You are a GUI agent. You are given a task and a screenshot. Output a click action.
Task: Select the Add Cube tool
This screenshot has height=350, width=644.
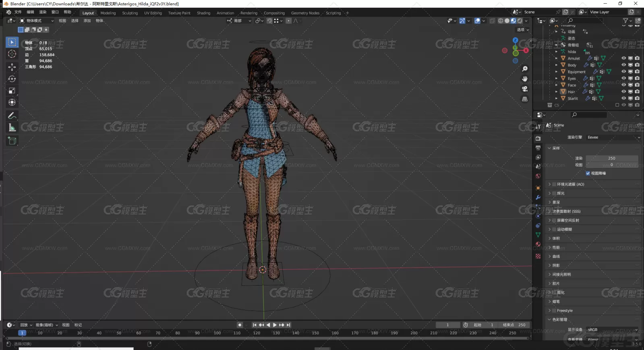pos(12,141)
